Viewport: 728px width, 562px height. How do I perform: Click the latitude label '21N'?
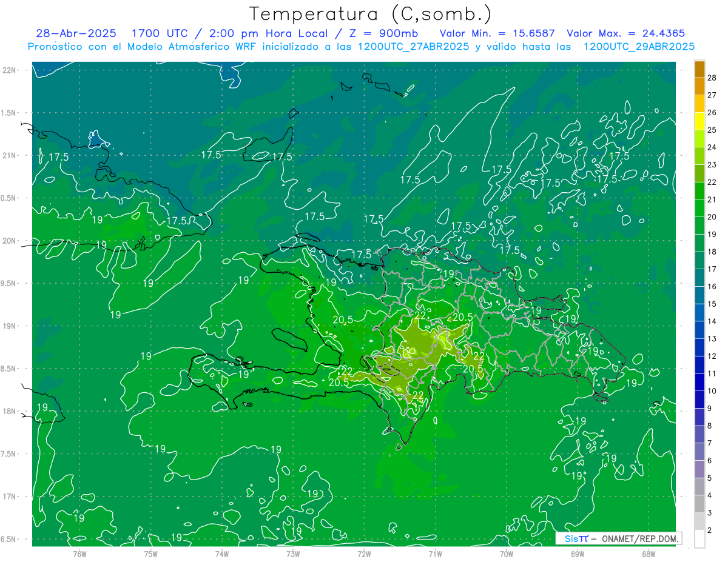click(10, 155)
